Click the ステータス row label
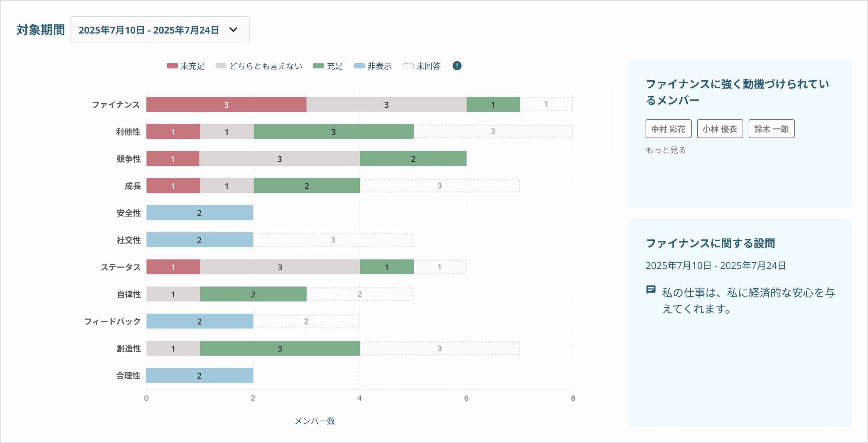Screen dimensions: 868x443 coord(120,267)
